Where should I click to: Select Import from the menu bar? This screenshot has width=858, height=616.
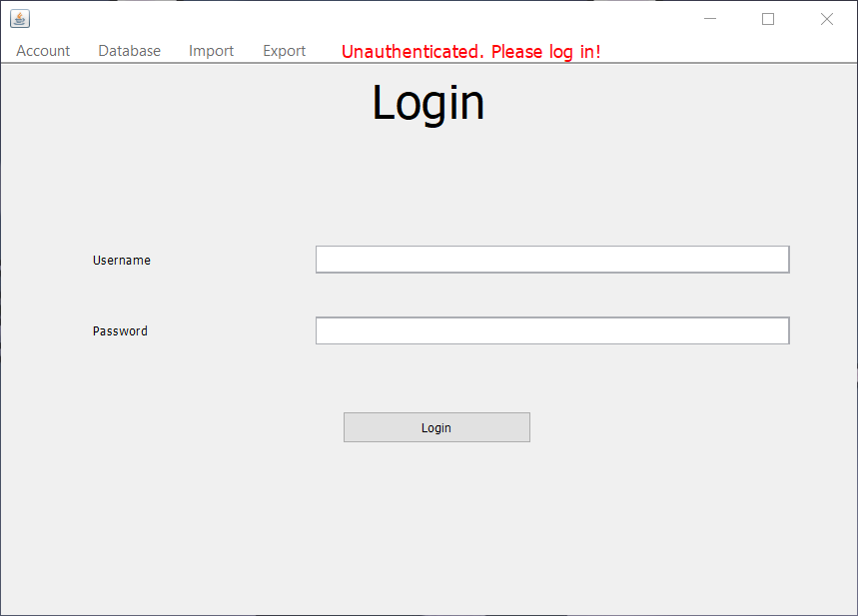211,51
